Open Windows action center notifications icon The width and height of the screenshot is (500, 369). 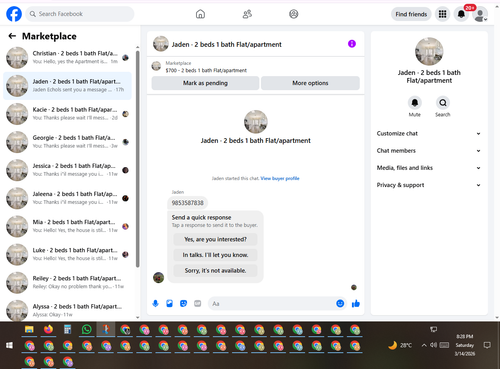(x=487, y=345)
